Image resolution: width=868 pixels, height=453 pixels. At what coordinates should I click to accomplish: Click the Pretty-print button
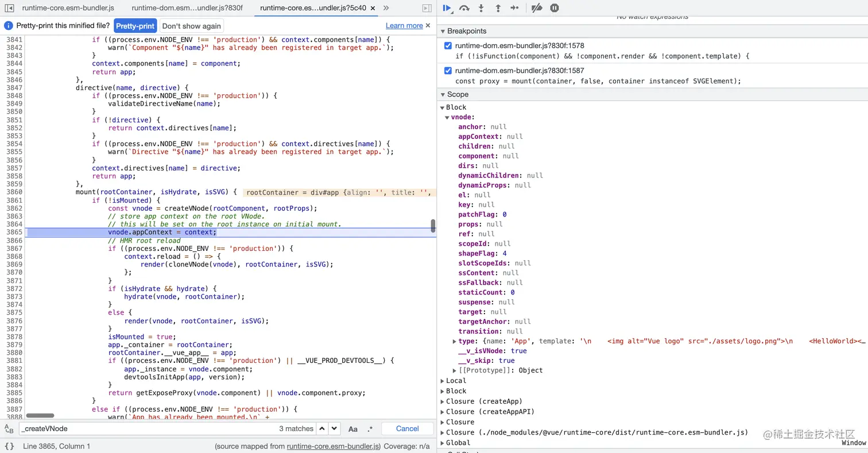pos(135,26)
